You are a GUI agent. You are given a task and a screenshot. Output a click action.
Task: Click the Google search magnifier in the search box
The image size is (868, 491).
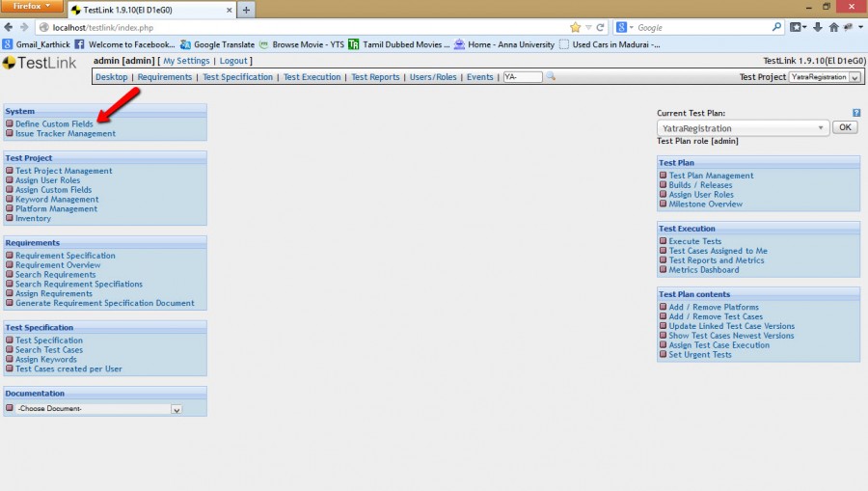776,27
